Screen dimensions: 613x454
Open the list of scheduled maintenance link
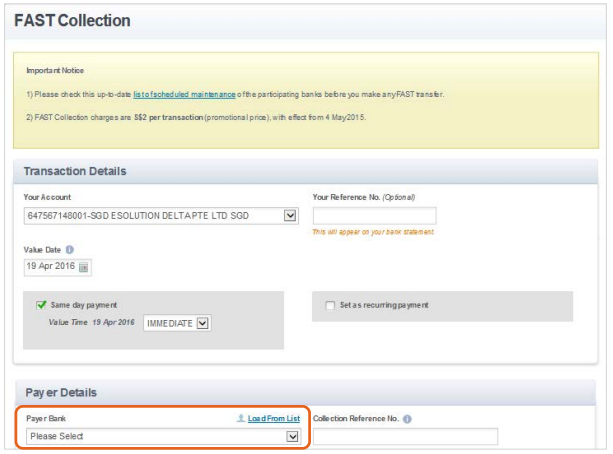point(184,94)
